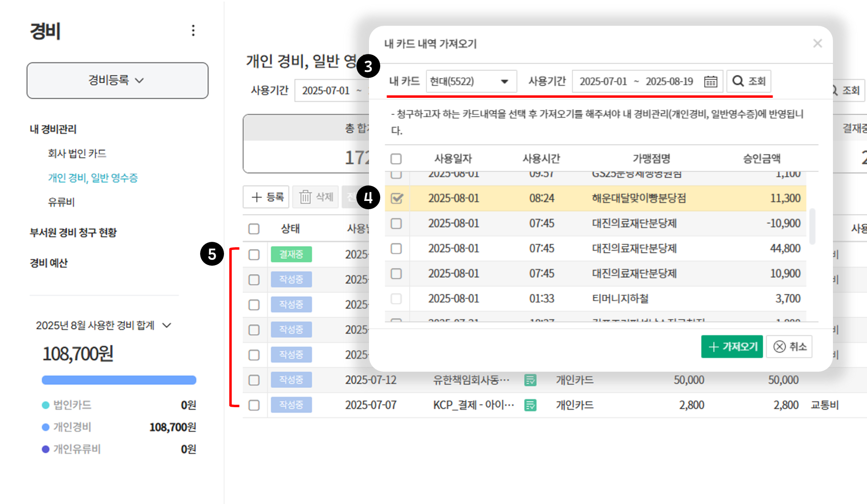Click the 취소 cancel button
The image size is (867, 504).
789,346
